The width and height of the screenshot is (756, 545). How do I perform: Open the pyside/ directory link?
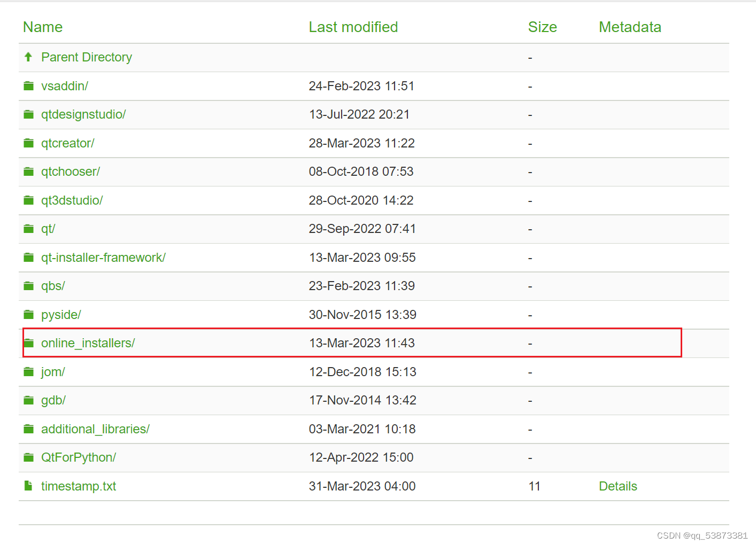coord(61,315)
